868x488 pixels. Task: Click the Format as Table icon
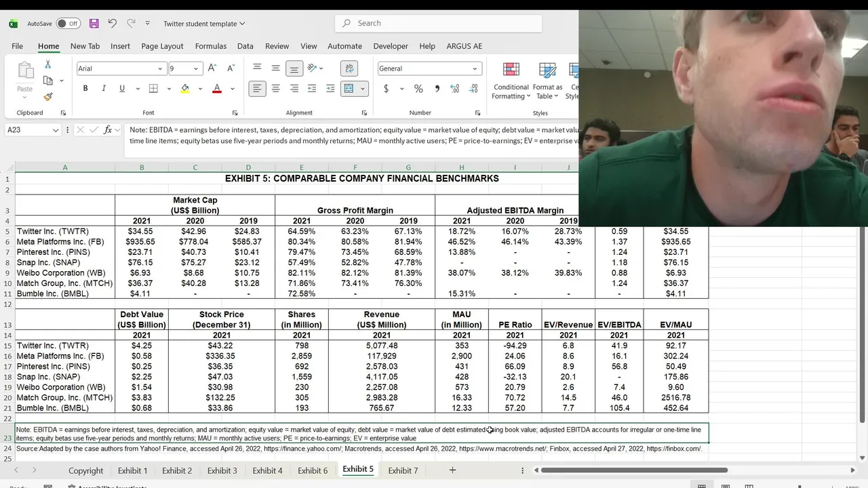[547, 70]
